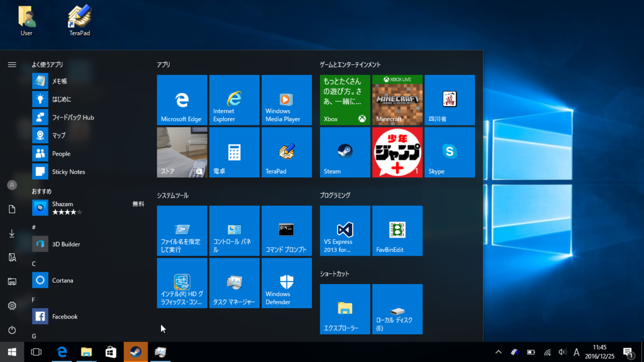This screenshot has height=362, width=644.
Task: Select the TeraPad desktop shortcut
Action: point(79,21)
